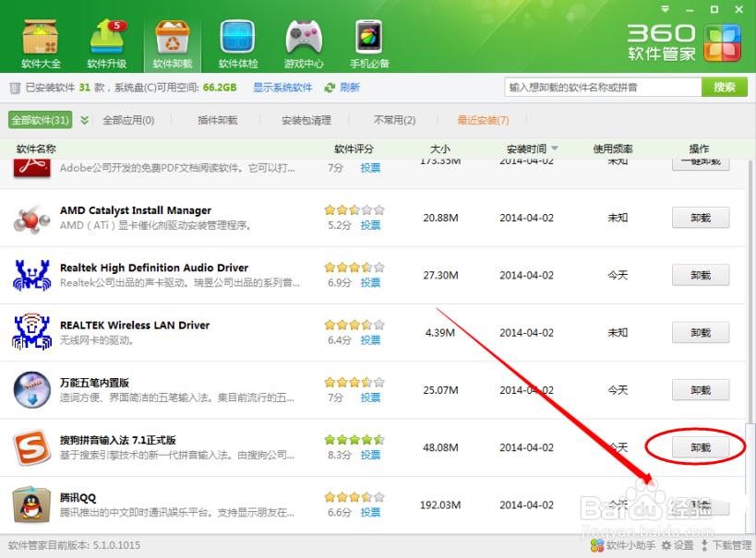Click the 搜狗拼音输入法 Sogou icon
Screen dimensions: 756x558
[x=31, y=447]
